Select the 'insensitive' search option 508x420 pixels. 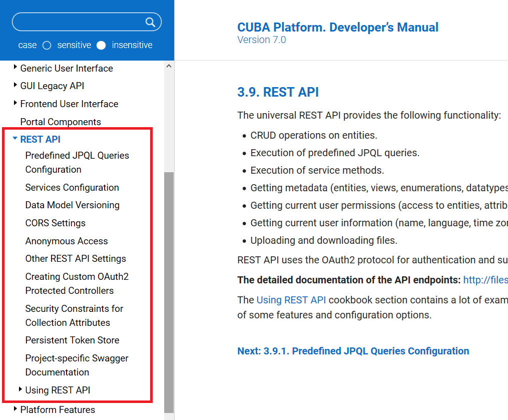tap(101, 45)
